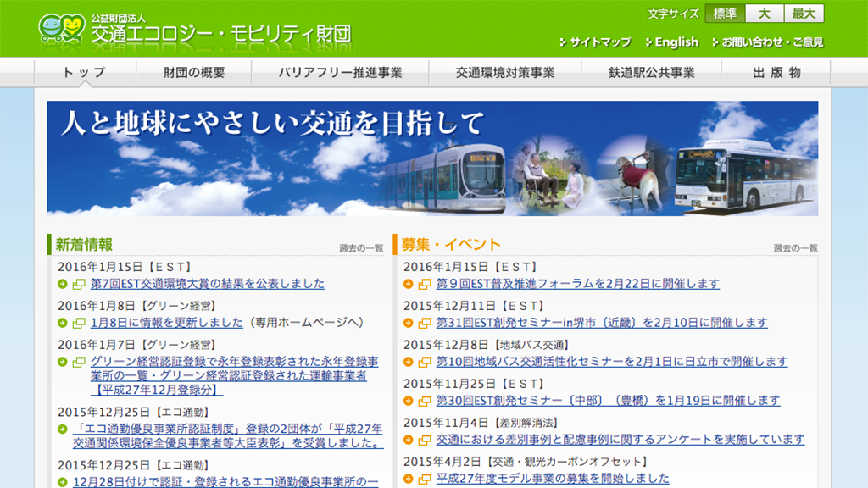This screenshot has width=868, height=488.
Task: Open 12月28日付けで認証・登録されるエコ通勤 link
Action: coord(225,482)
